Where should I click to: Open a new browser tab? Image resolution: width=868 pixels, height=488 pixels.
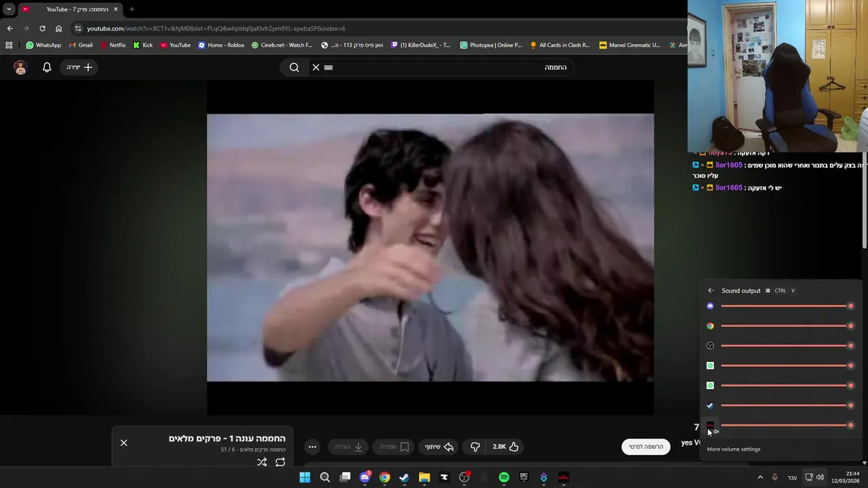coord(132,9)
